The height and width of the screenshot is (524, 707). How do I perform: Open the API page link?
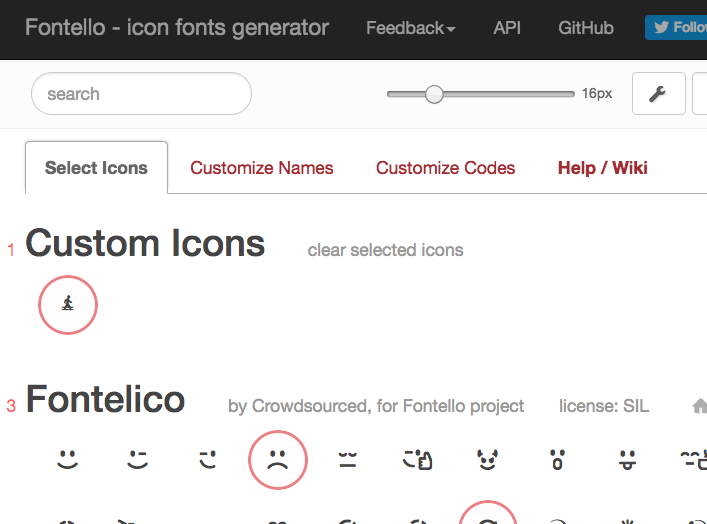point(507,28)
